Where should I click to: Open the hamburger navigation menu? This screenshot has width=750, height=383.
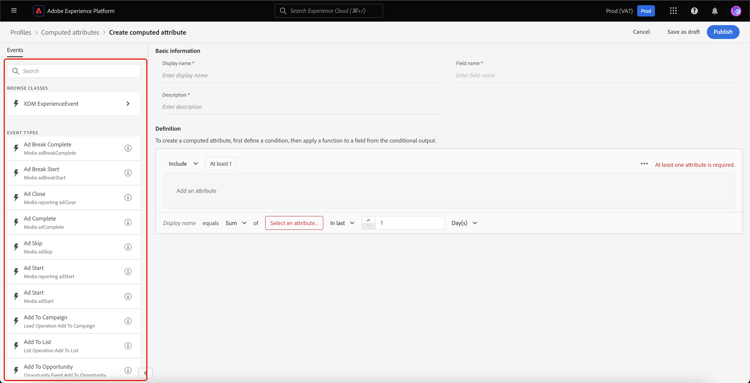[13, 11]
